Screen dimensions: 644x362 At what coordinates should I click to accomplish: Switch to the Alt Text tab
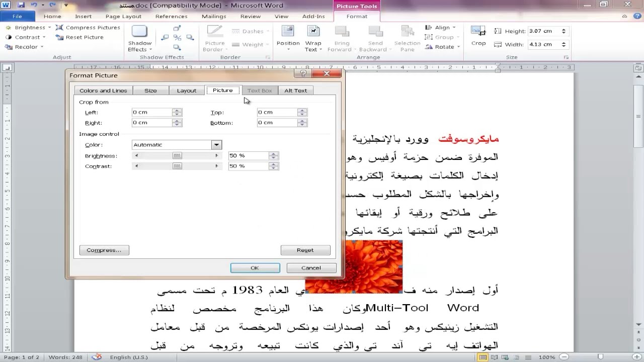point(296,90)
